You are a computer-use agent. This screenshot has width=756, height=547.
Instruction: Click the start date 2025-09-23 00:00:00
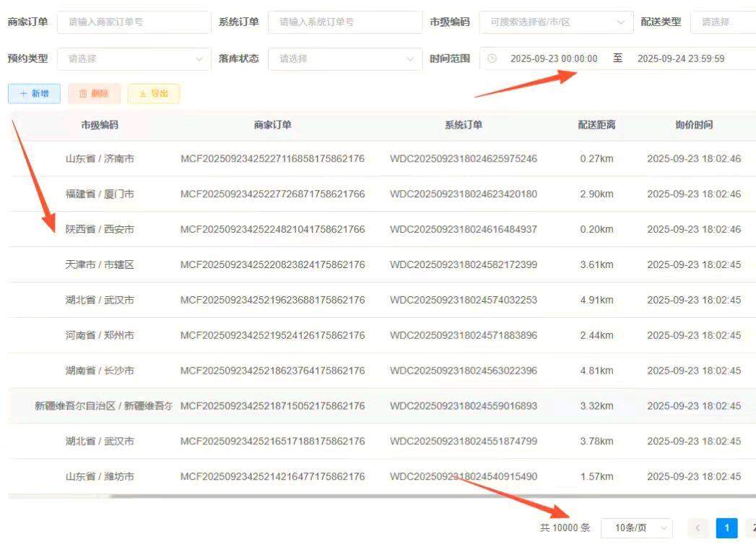tap(554, 59)
